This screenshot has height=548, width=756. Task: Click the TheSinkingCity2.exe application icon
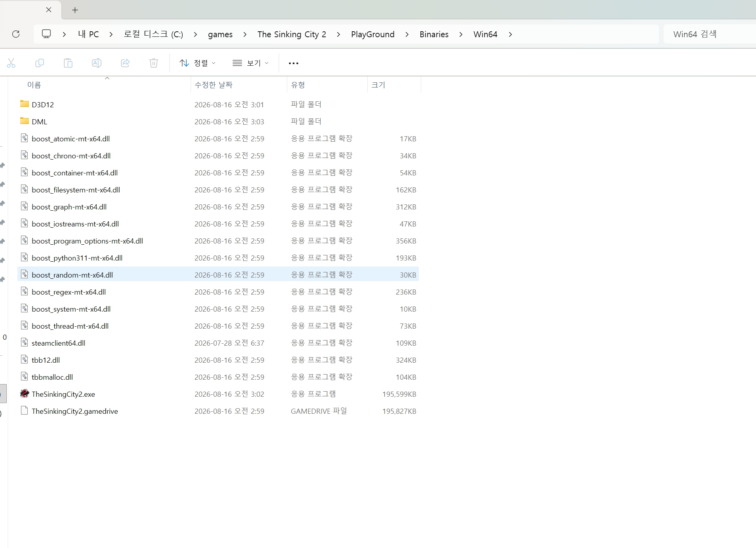25,394
